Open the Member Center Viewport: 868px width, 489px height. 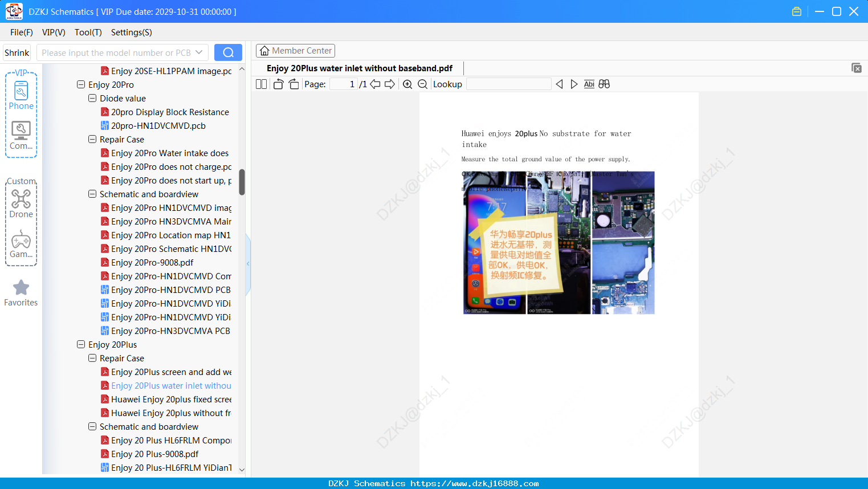click(296, 51)
